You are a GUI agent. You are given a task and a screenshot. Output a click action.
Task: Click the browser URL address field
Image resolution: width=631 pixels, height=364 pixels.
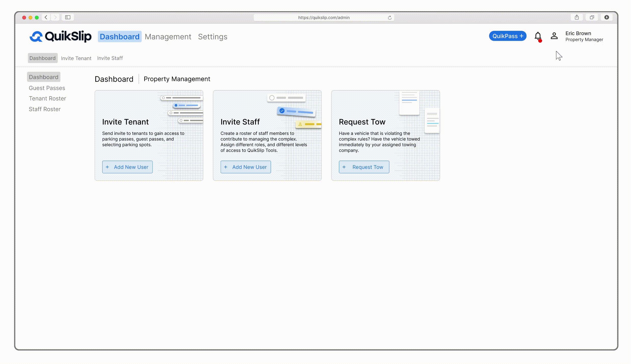click(x=324, y=18)
